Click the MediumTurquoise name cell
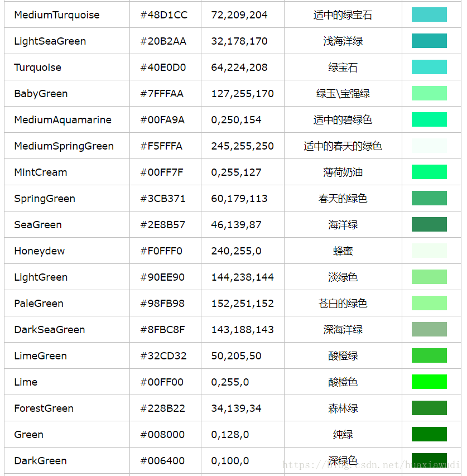 click(x=67, y=15)
